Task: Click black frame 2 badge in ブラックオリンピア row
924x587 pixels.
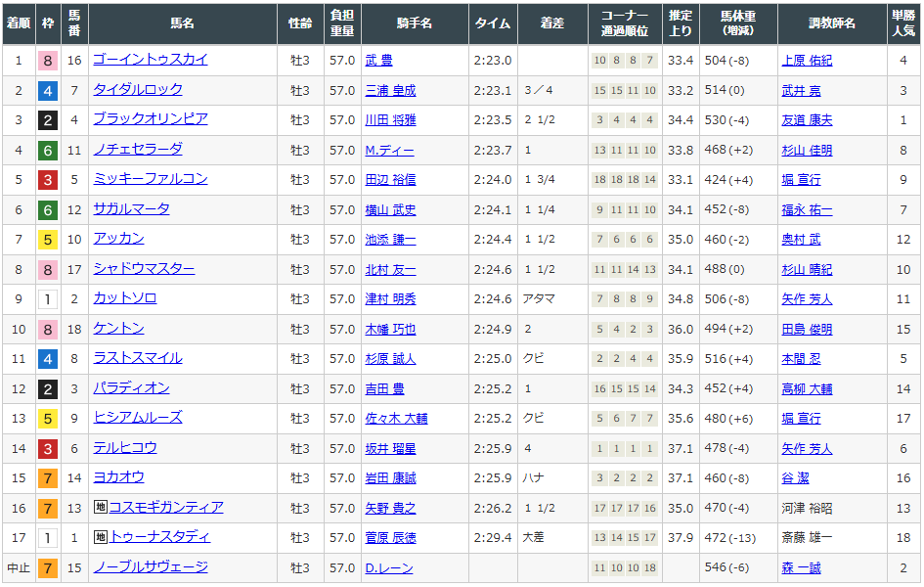Action: coord(47,120)
